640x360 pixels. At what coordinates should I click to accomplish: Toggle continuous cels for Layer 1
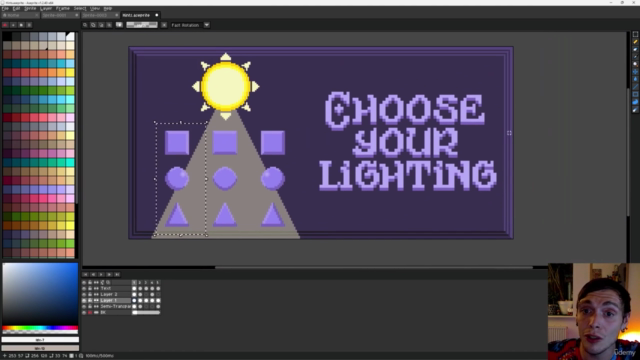coord(96,300)
